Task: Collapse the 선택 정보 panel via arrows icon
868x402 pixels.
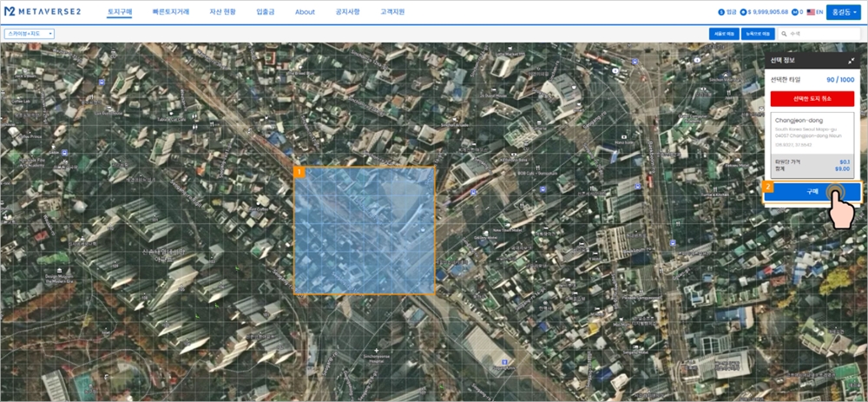Action: tap(851, 61)
